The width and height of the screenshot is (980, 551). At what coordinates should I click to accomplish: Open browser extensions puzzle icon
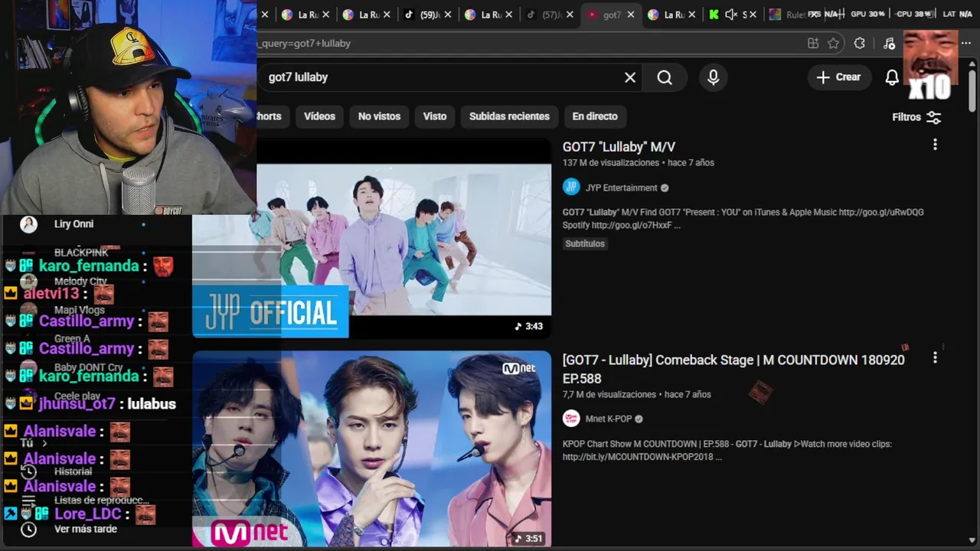tap(859, 44)
